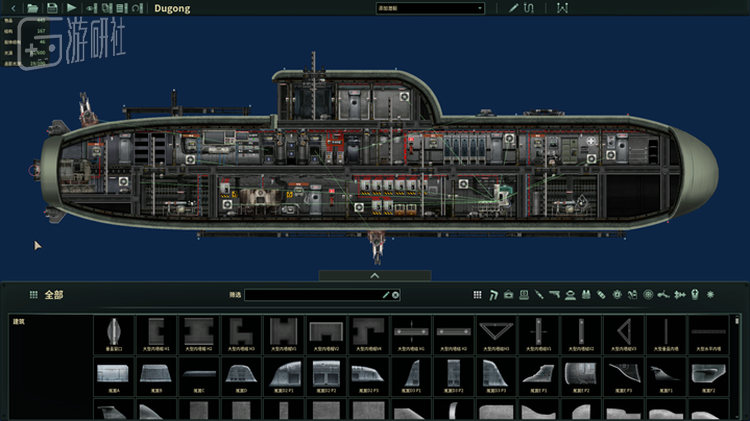750x421 pixels.
Task: Collapse the item panel with chevron arrow
Action: coord(375,274)
